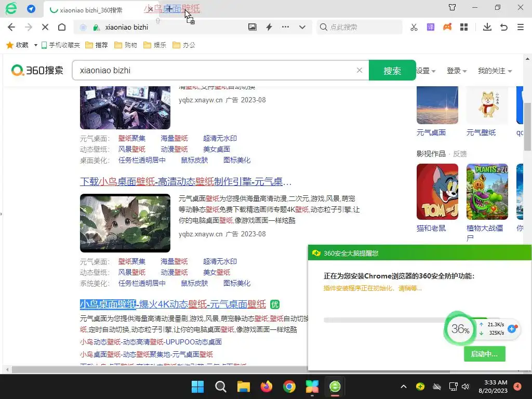Open the downloads arrow icon
Viewport: 532px width, 399px height.
click(x=487, y=27)
